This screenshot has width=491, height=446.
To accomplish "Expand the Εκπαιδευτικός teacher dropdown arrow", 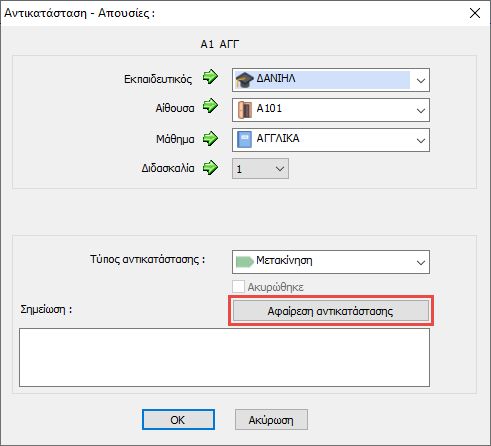I will coord(421,80).
